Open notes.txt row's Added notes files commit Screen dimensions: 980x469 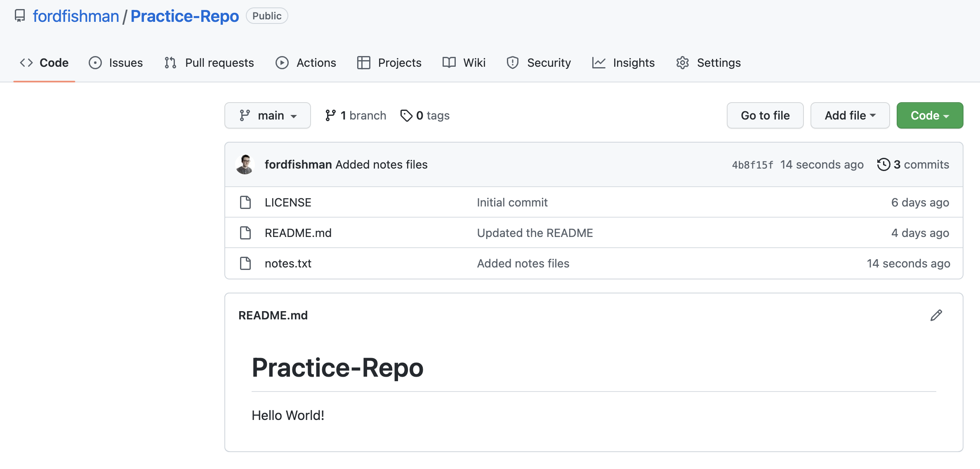523,263
